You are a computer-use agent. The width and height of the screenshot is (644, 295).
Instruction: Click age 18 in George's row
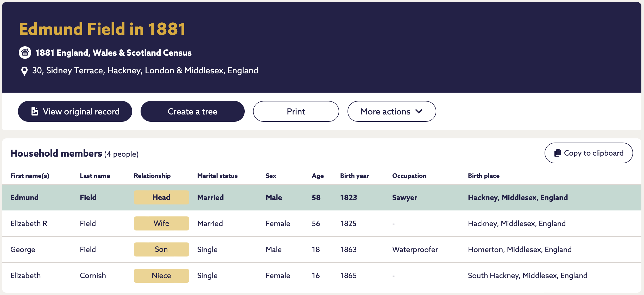pos(316,249)
